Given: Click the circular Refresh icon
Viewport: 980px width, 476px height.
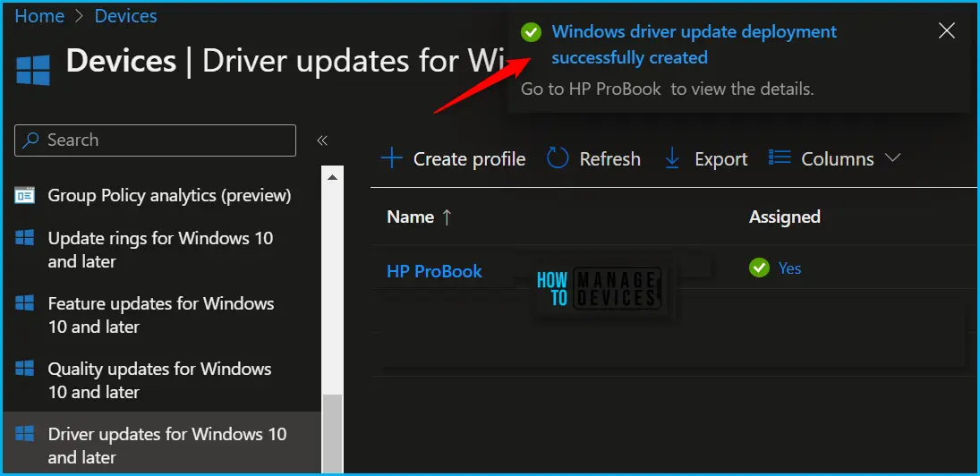Looking at the screenshot, I should pyautogui.click(x=558, y=158).
